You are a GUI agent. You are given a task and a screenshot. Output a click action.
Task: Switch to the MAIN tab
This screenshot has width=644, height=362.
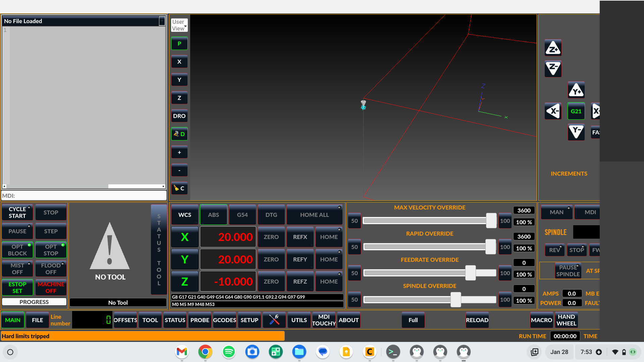(13, 320)
